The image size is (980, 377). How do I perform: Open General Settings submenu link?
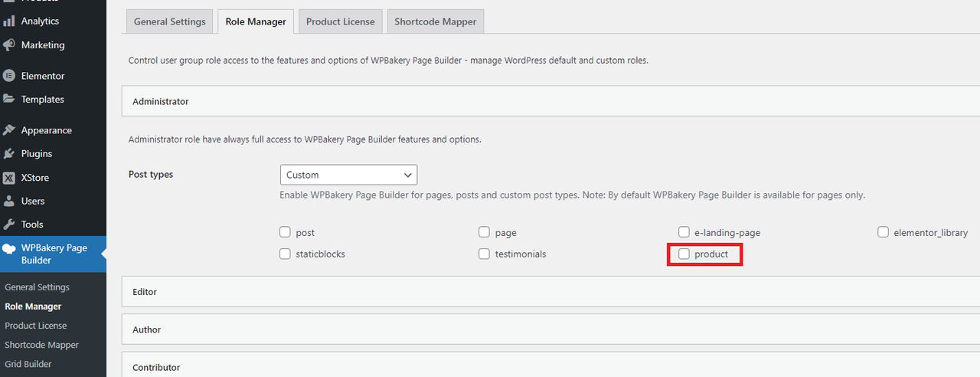(37, 287)
